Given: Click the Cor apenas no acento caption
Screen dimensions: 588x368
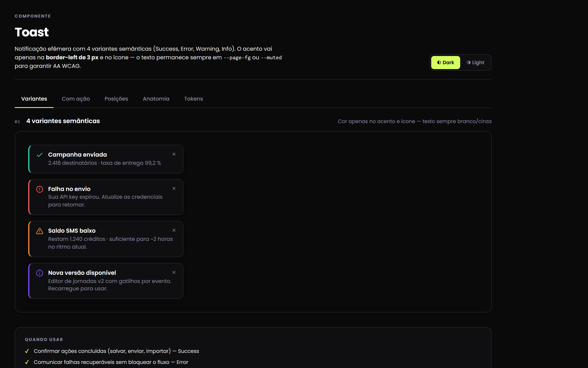Looking at the screenshot, I should (x=414, y=121).
